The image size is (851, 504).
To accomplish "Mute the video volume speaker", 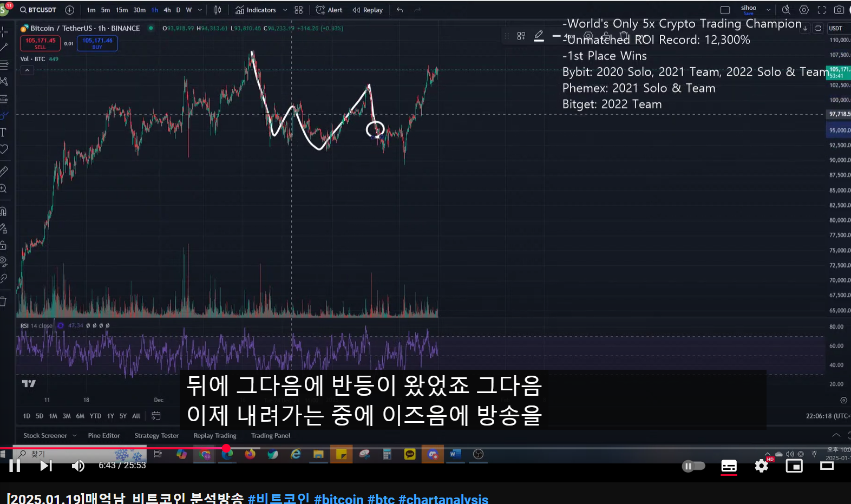I will (78, 466).
